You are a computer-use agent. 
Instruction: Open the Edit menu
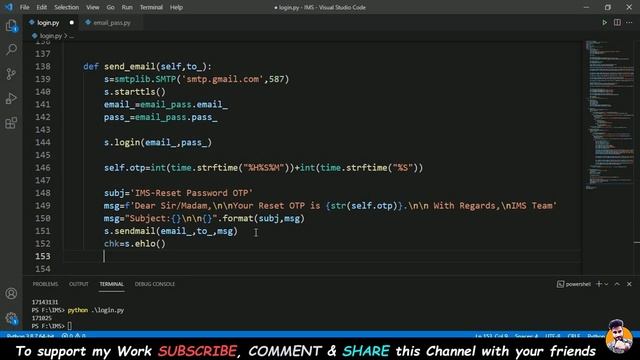[x=42, y=7]
